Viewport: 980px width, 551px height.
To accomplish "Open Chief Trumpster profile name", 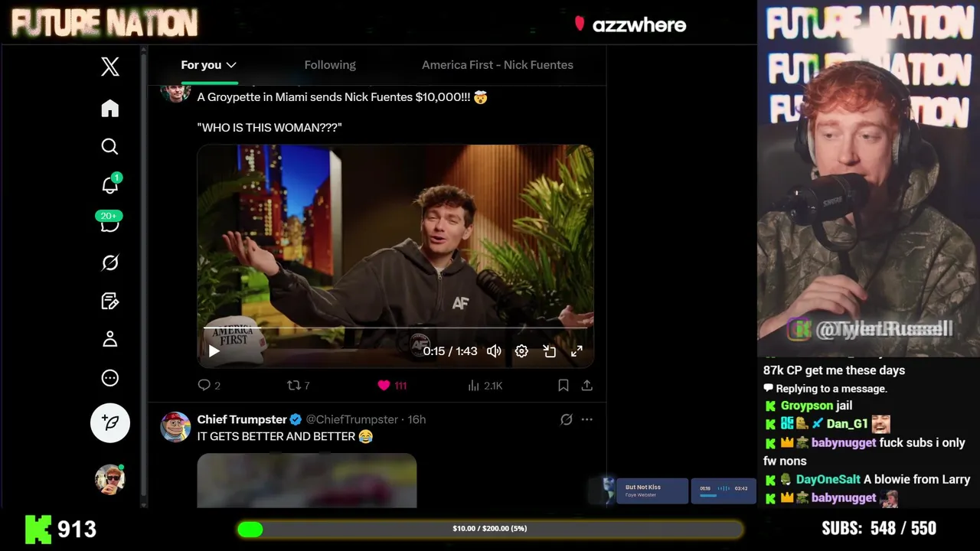I will pyautogui.click(x=242, y=419).
